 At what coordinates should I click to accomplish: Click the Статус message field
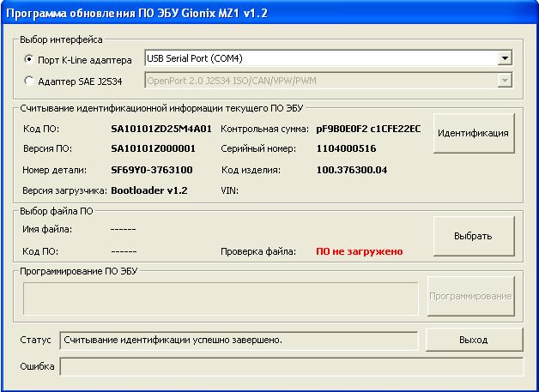point(239,340)
